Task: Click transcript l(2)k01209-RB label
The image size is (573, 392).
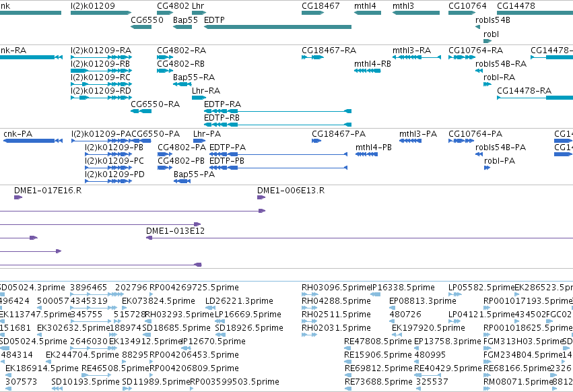Action: [100, 63]
